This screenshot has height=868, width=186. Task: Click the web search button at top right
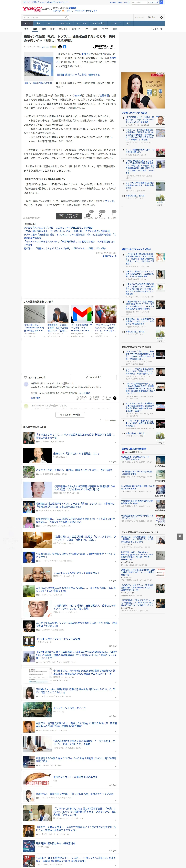click(x=161, y=2)
